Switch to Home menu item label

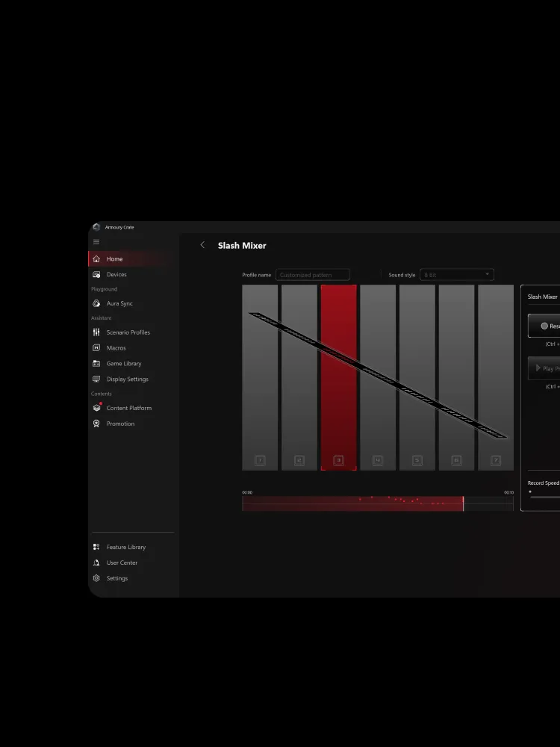tap(115, 258)
